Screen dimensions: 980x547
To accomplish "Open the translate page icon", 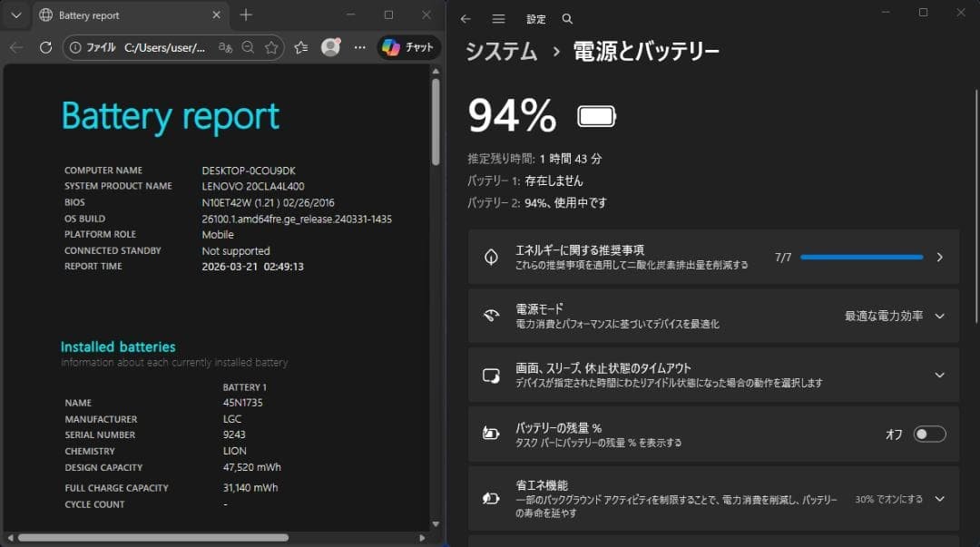I will [x=225, y=47].
